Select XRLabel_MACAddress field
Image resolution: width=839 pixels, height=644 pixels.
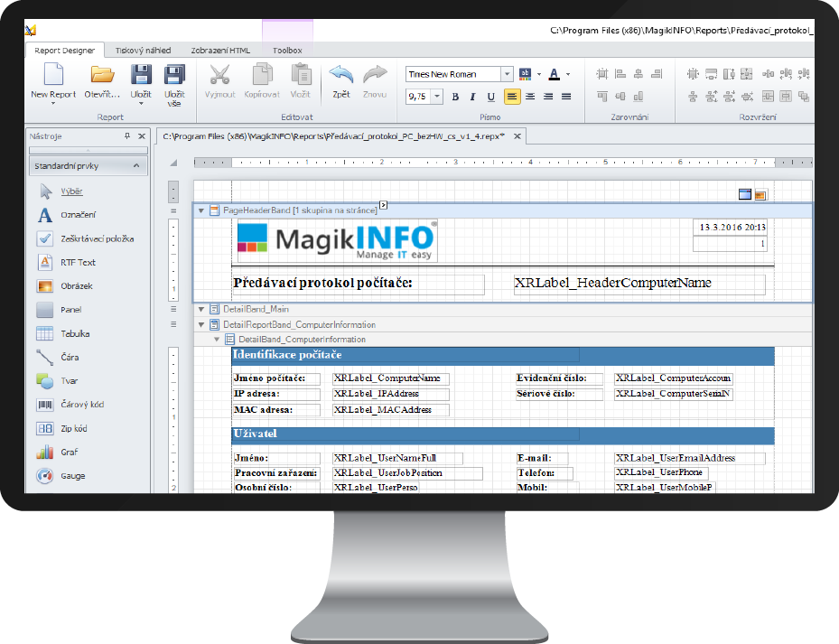(391, 410)
